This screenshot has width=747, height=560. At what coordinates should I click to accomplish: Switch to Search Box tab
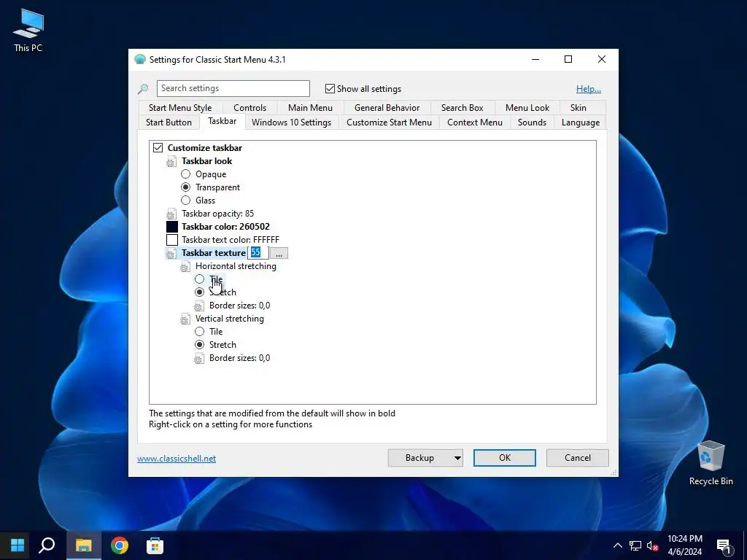pos(462,108)
